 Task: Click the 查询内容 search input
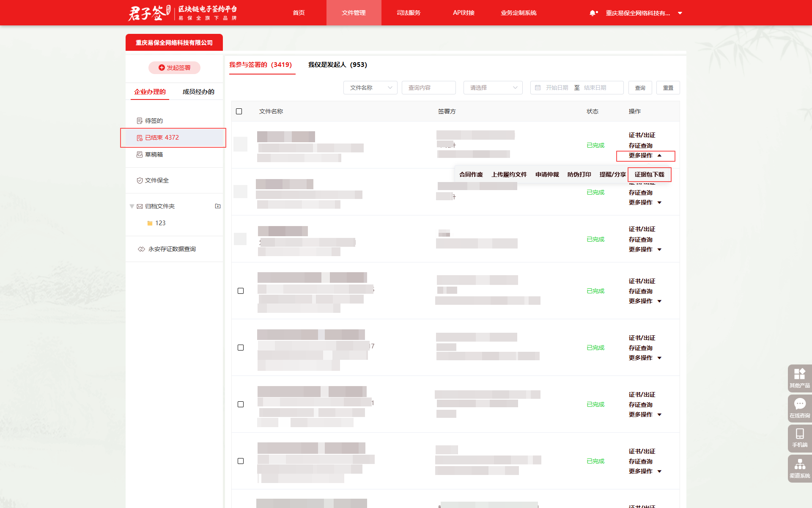click(x=428, y=88)
